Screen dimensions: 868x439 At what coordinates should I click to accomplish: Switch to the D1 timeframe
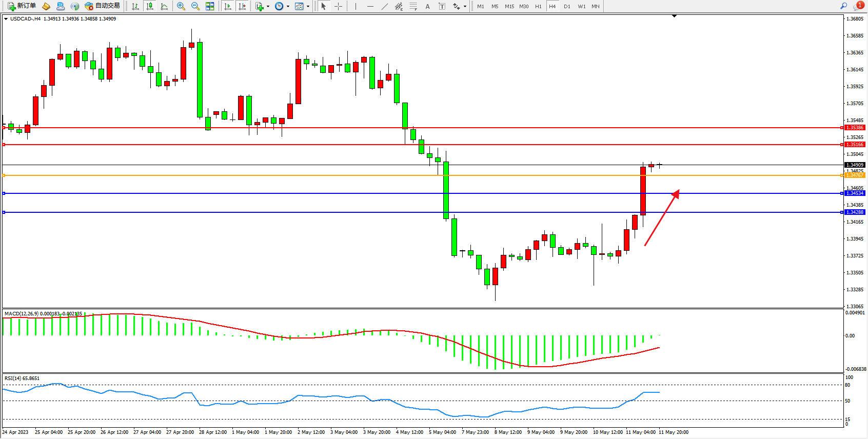coord(567,6)
